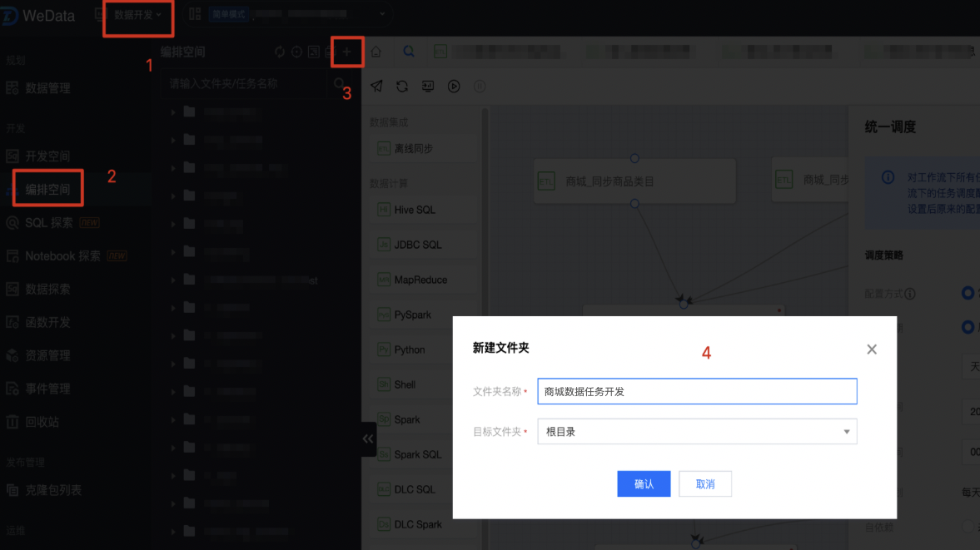Select the JDBC SQL node type
This screenshot has width=980, height=550.
(x=422, y=245)
